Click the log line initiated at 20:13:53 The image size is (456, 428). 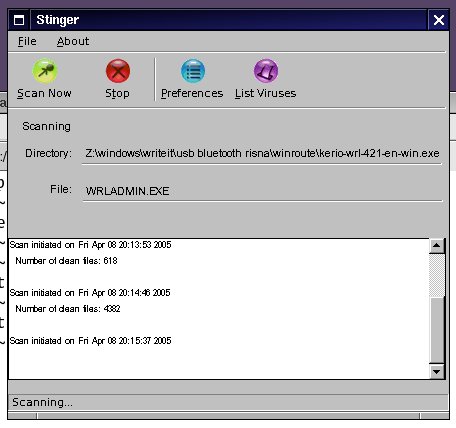(x=90, y=245)
